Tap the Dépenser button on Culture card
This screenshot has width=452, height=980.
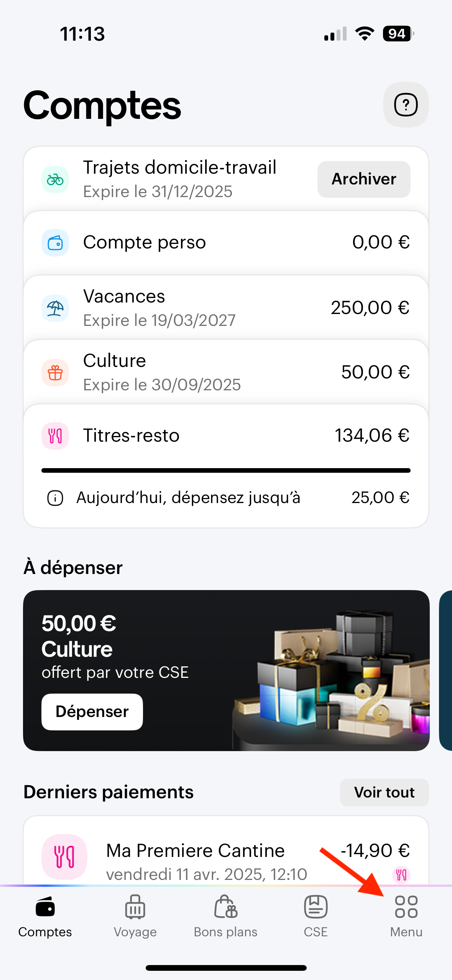point(92,712)
